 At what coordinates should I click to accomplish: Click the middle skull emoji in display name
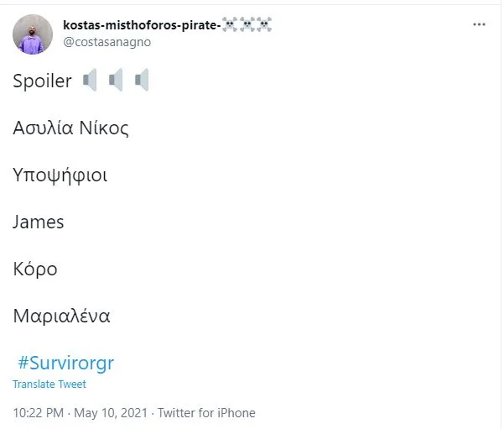coord(247,24)
